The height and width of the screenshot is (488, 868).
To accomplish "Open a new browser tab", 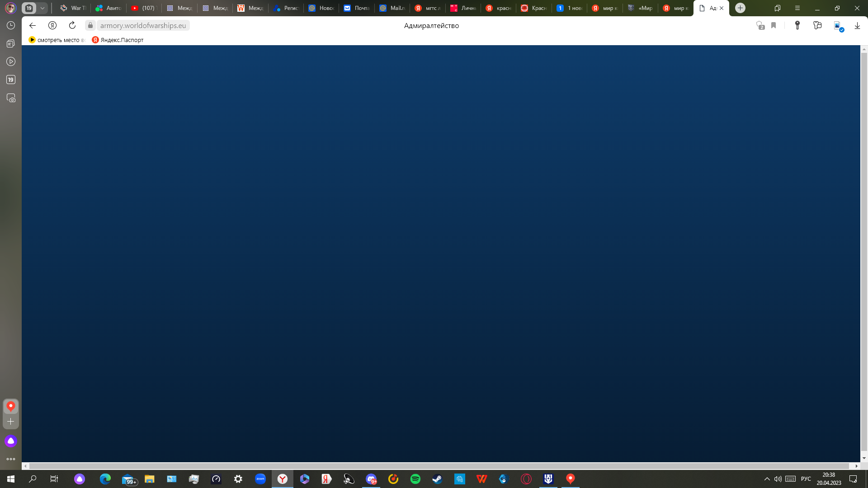I will coord(740,8).
